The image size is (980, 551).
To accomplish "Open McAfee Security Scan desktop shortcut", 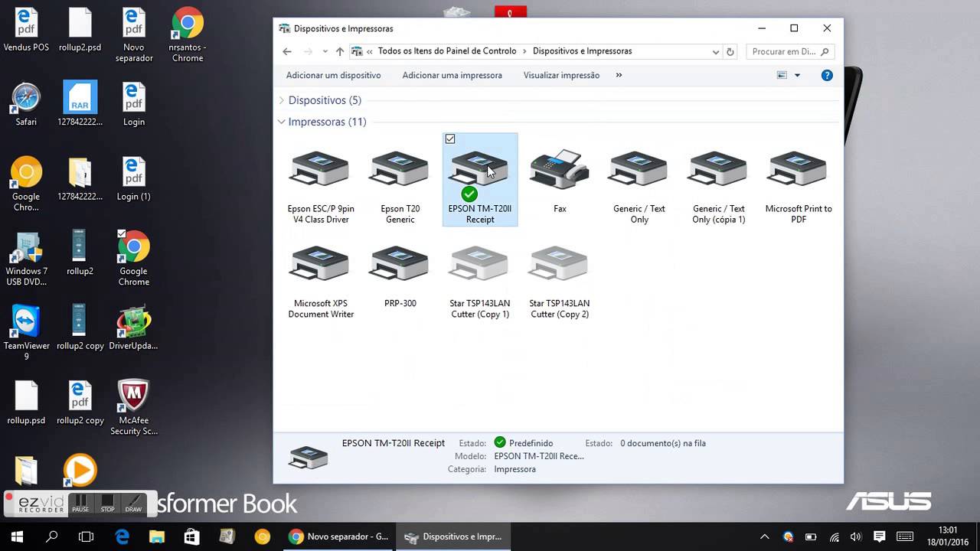I will 134,408.
